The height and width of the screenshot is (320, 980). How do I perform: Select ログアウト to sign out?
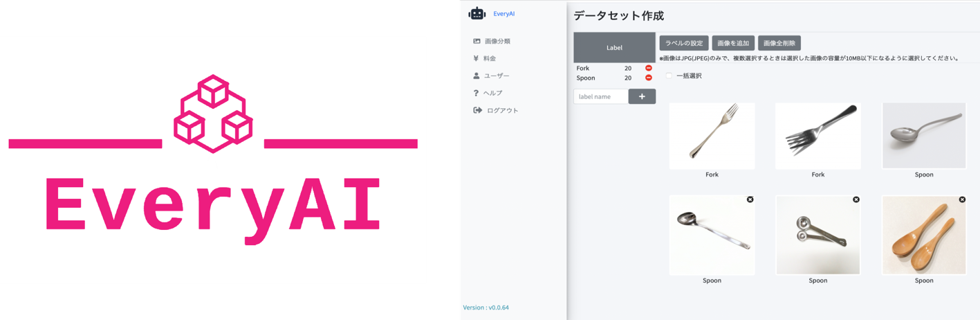(495, 110)
